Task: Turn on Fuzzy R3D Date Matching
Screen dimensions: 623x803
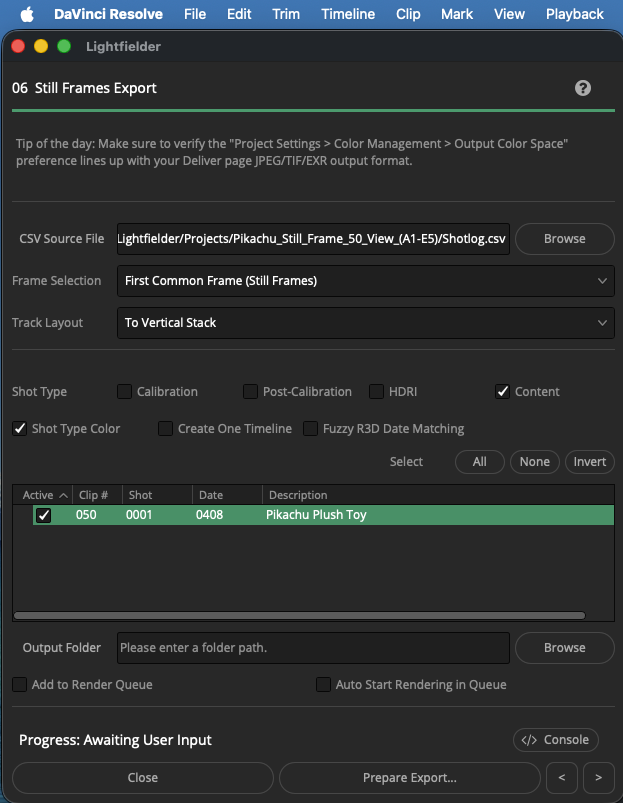Action: point(310,429)
